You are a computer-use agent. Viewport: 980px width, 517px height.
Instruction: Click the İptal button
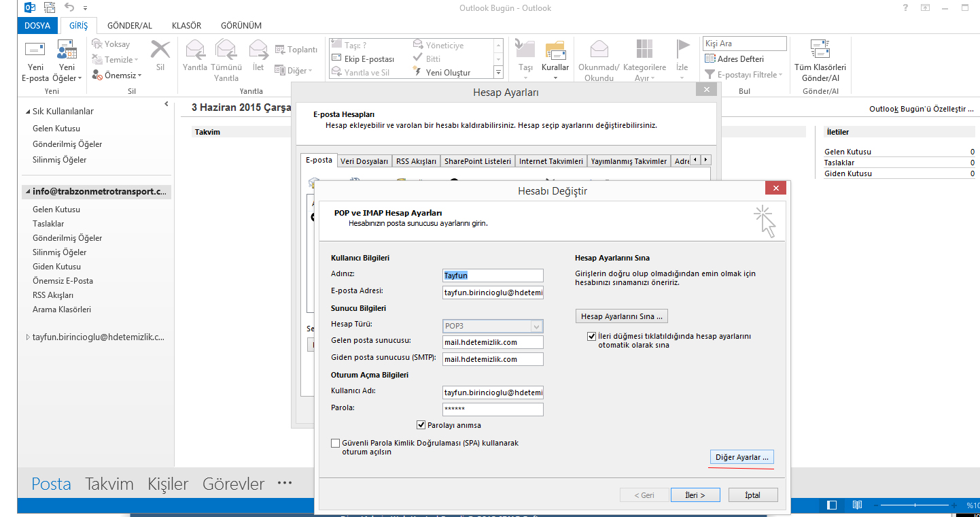click(752, 495)
